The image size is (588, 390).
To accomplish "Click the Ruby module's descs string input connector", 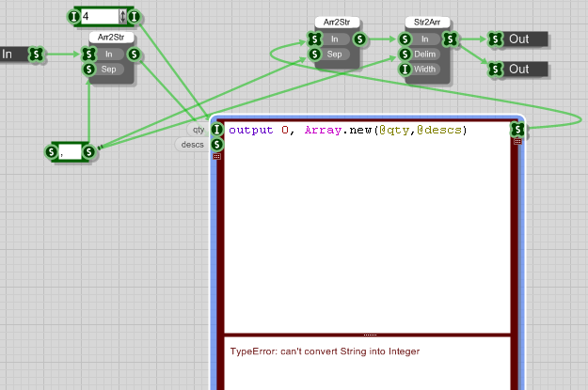I will 218,144.
